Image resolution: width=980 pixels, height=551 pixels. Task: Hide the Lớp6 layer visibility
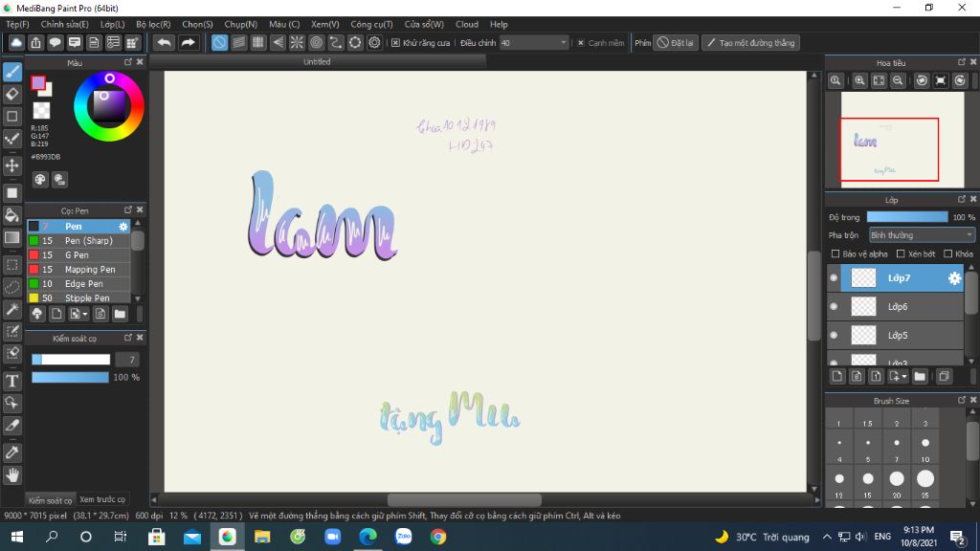coord(834,307)
